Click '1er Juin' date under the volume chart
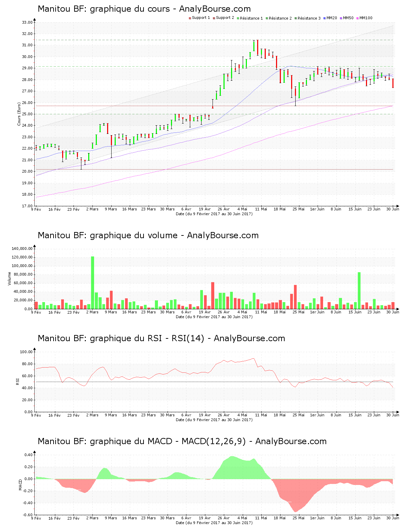Image resolution: width=412 pixels, height=532 pixels. tap(317, 312)
